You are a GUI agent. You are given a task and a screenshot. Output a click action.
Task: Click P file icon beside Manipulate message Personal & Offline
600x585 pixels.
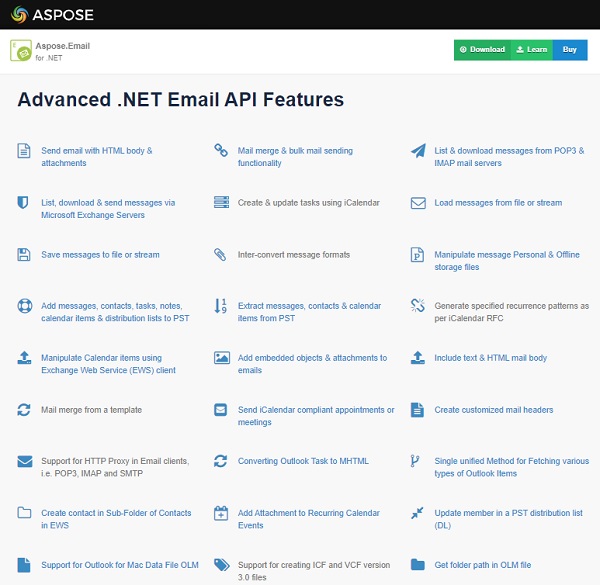click(x=417, y=254)
